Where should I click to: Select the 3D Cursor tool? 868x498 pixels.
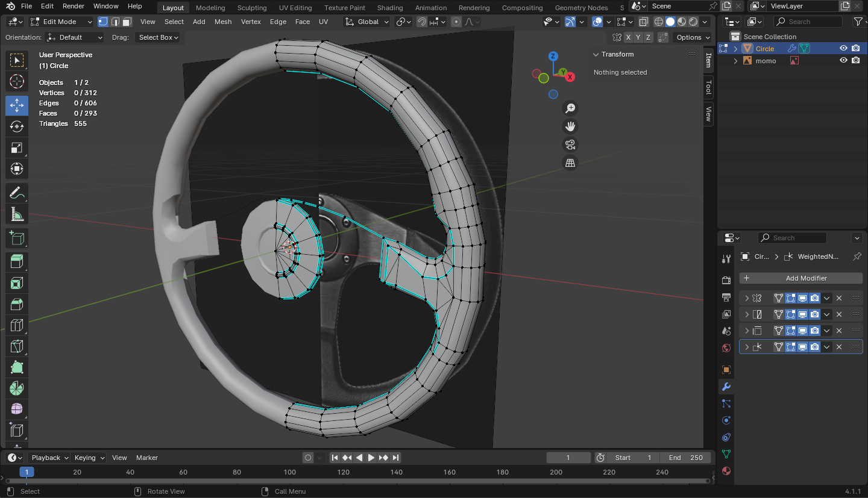coord(17,81)
